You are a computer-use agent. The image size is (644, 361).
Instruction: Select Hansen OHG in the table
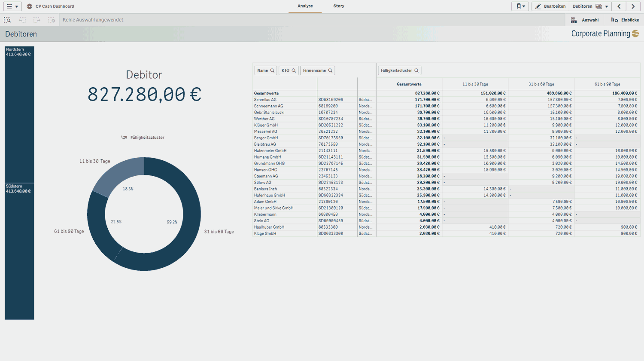tap(265, 170)
